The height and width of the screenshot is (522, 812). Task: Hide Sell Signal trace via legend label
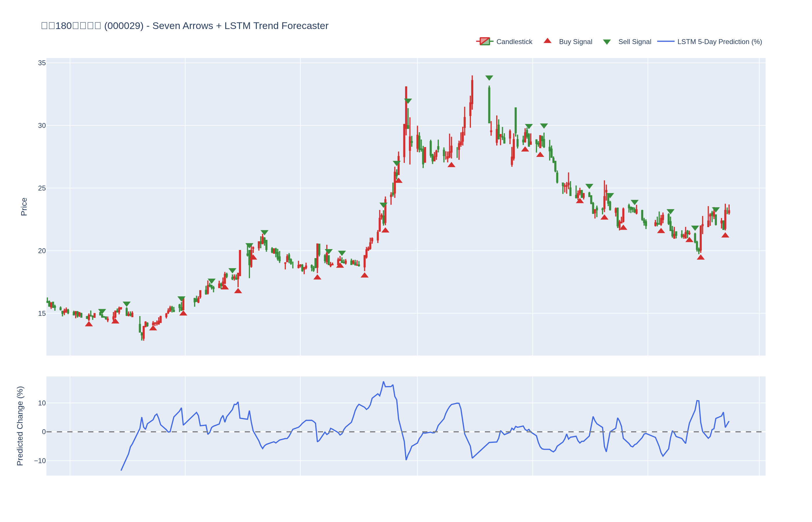click(x=635, y=42)
